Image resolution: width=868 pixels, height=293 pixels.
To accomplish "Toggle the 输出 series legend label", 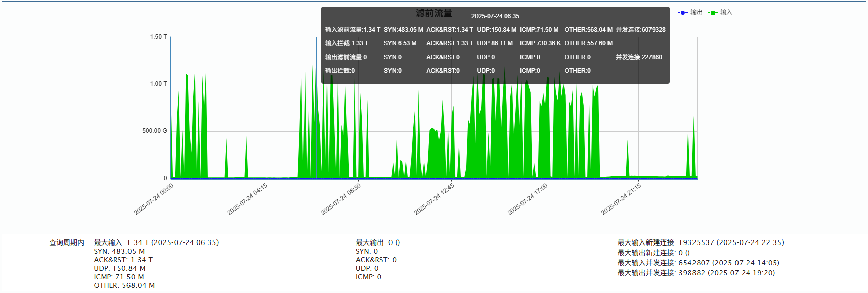I will [696, 12].
